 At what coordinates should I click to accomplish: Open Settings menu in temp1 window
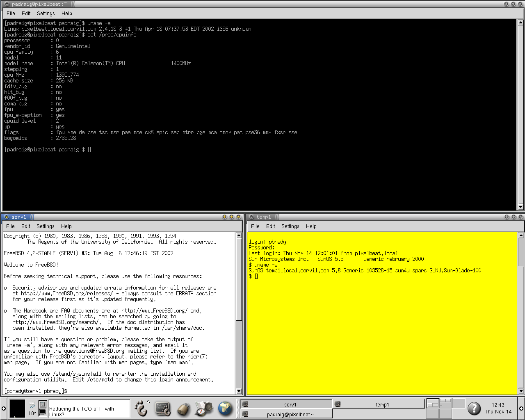[x=290, y=226]
